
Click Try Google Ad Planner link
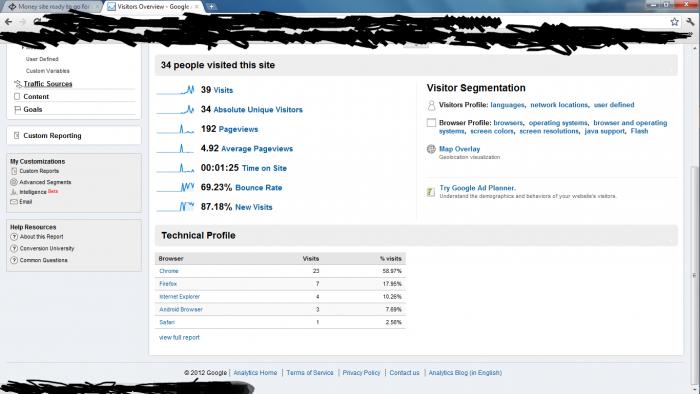(x=478, y=188)
